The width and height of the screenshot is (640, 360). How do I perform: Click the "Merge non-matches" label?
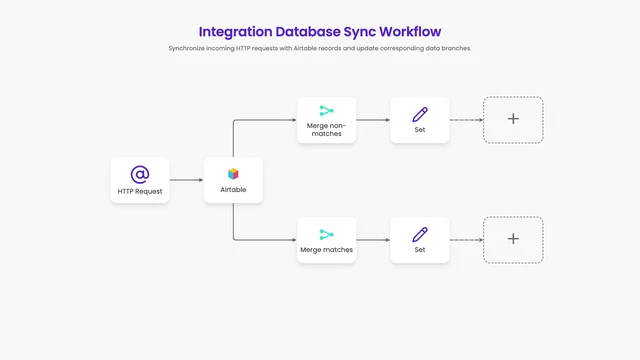click(327, 130)
